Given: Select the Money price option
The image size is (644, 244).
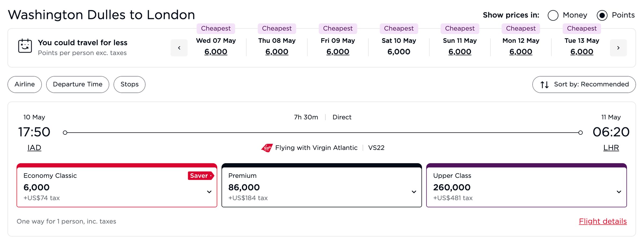Looking at the screenshot, I should click(553, 15).
